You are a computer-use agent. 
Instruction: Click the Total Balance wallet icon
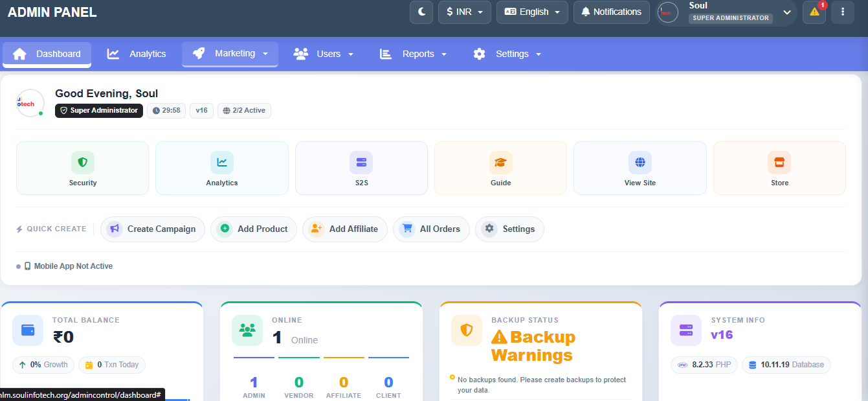pyautogui.click(x=28, y=330)
